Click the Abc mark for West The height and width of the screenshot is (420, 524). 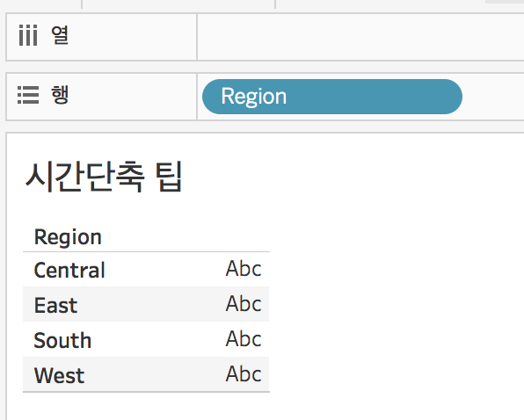244,373
